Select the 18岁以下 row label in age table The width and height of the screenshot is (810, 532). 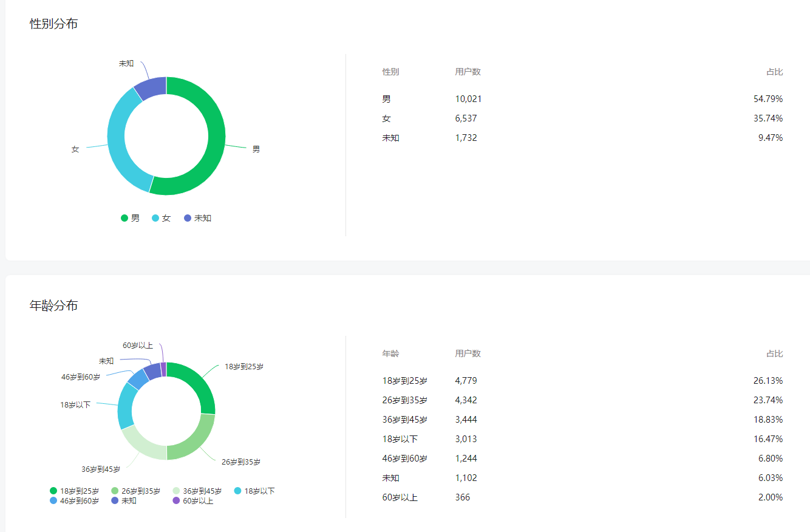(x=400, y=439)
